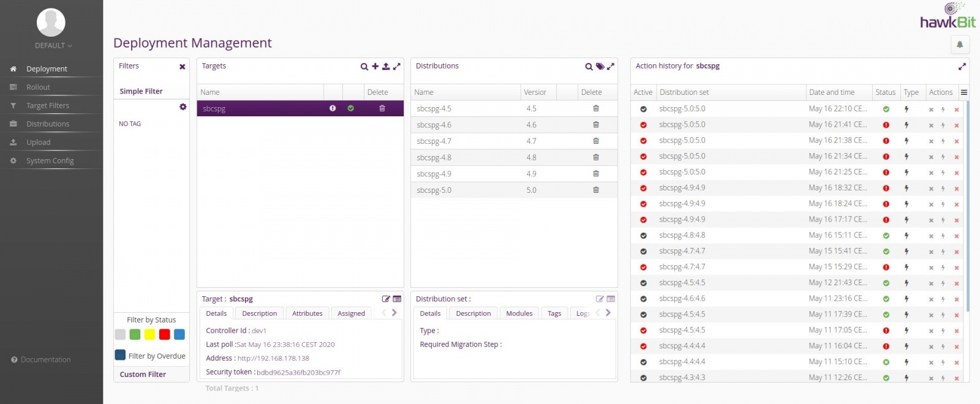
Task: Switch to the Attributes tab
Action: click(307, 313)
